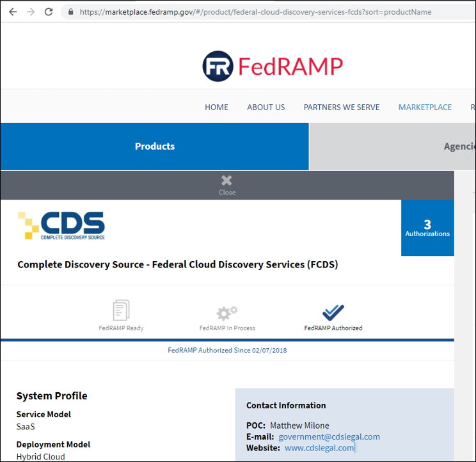The width and height of the screenshot is (476, 462).
Task: Click the CDS Complete Discovery Source logo
Action: [61, 225]
